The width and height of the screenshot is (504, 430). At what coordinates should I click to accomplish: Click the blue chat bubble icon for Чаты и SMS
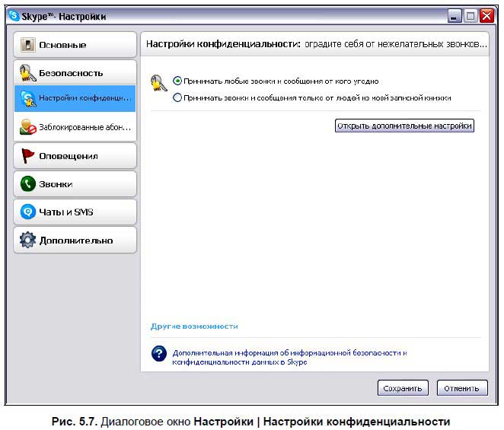point(27,212)
